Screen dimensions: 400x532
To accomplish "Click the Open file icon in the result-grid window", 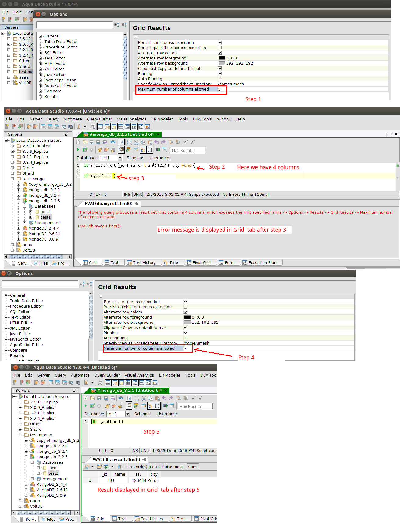I will click(92, 398).
